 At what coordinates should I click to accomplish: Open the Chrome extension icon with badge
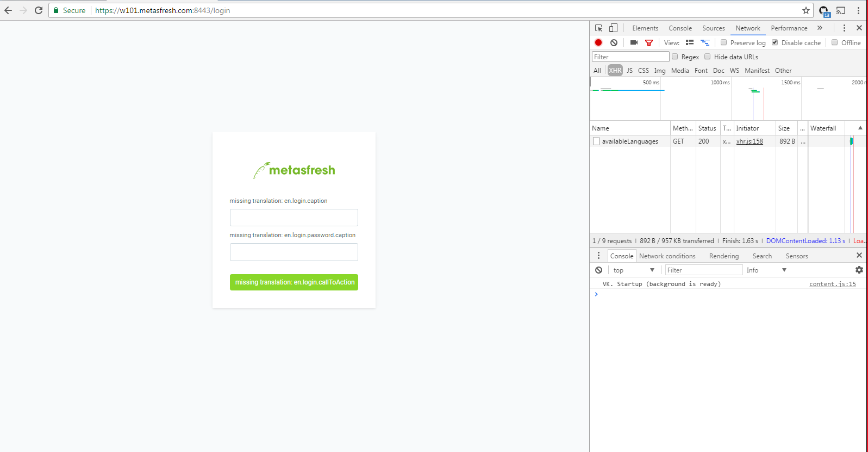[x=825, y=11]
